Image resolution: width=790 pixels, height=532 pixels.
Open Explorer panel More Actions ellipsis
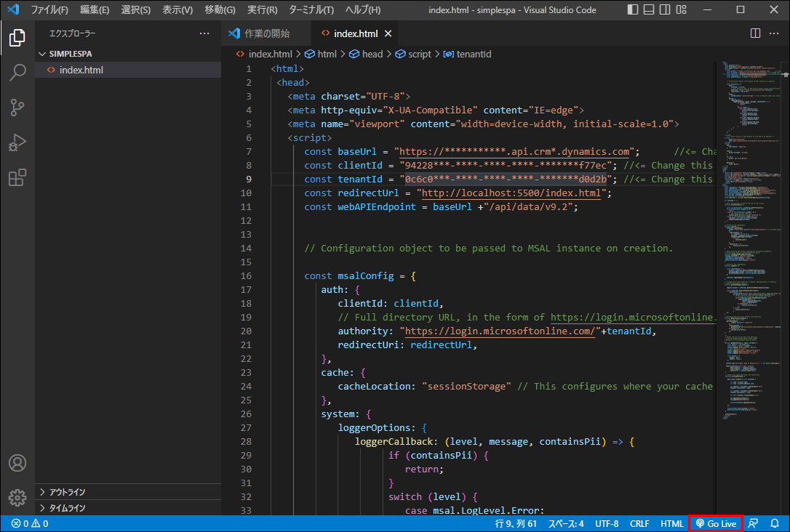coord(204,33)
